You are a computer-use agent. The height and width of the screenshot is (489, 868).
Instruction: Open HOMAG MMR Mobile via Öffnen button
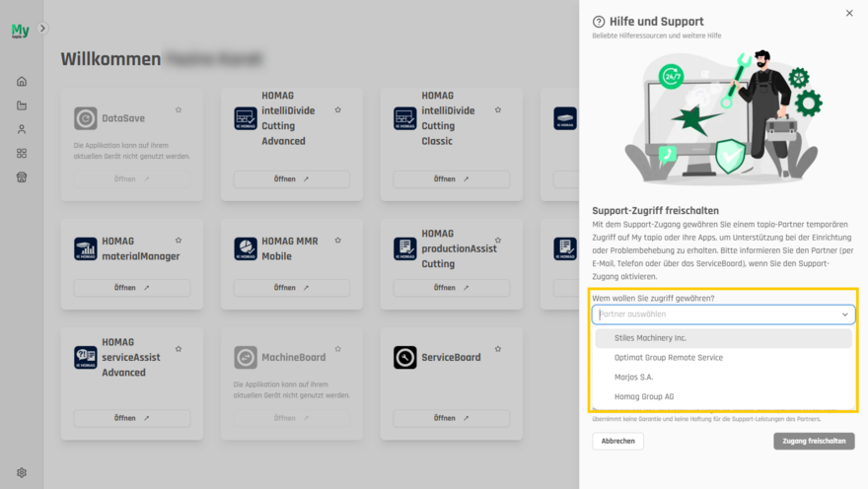[292, 288]
